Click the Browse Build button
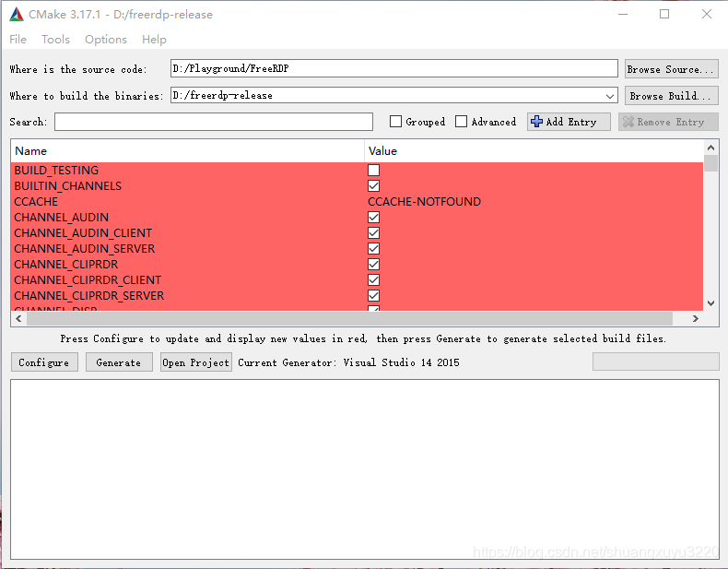 tap(671, 96)
